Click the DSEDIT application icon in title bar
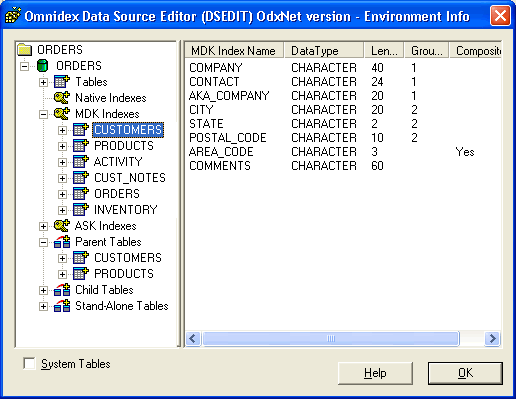 click(x=13, y=16)
